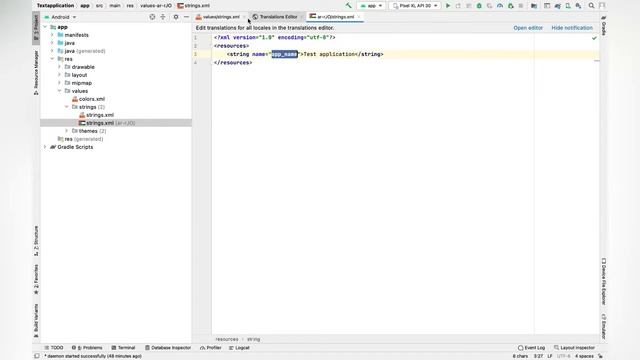Open the Event Log
Image resolution: width=640 pixels, height=360 pixels.
(x=531, y=348)
